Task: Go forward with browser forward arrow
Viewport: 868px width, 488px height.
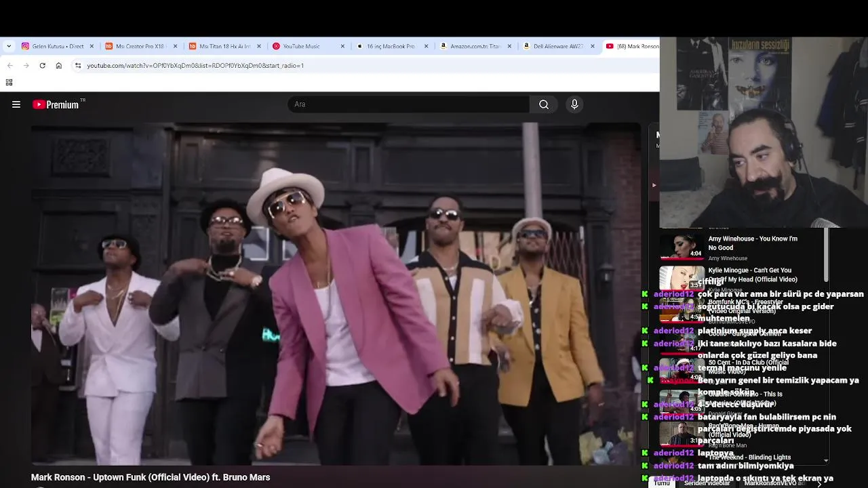Action: pos(26,66)
